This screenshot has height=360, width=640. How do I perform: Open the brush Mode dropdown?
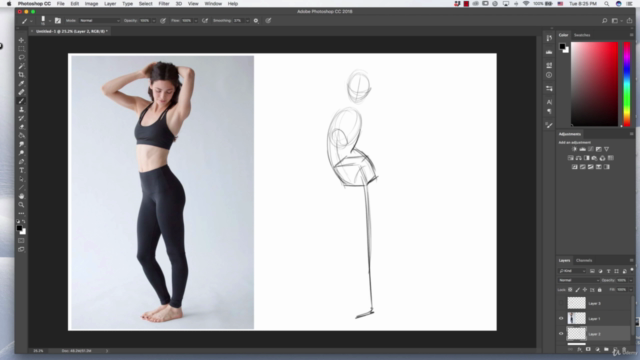100,20
